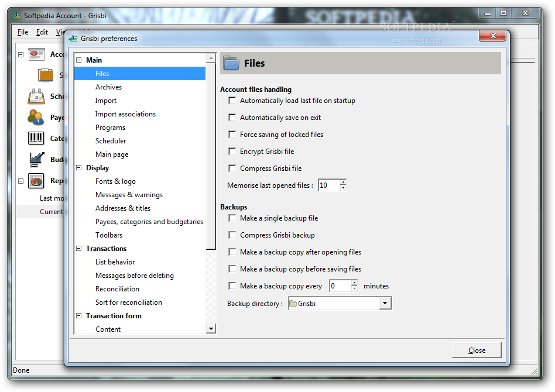Check Compress Grisbi file option
The width and height of the screenshot is (555, 392).
(x=232, y=169)
